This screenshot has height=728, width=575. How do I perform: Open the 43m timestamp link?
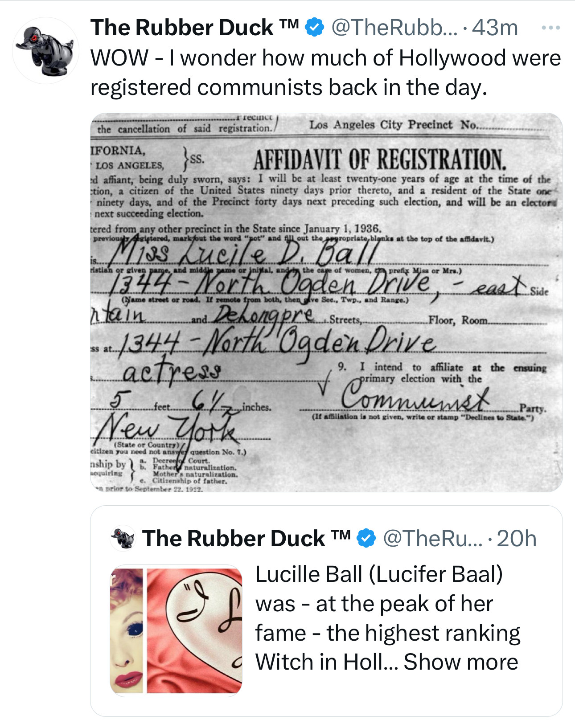495,28
